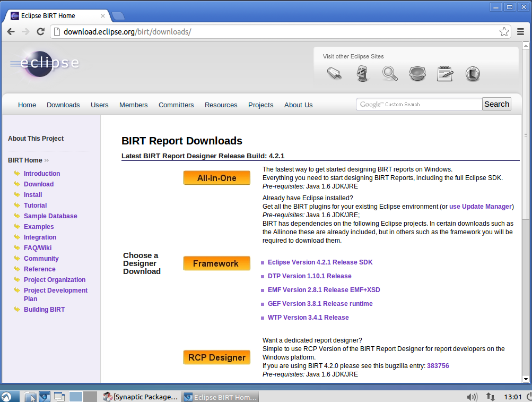532x402 pixels.
Task: Open the About Us navigation item
Action: [298, 105]
